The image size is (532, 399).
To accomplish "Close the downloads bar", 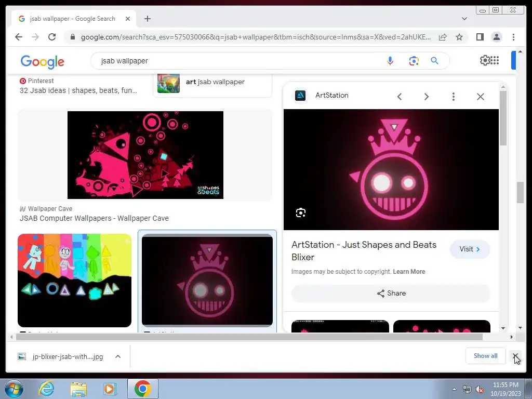I will (x=515, y=356).
